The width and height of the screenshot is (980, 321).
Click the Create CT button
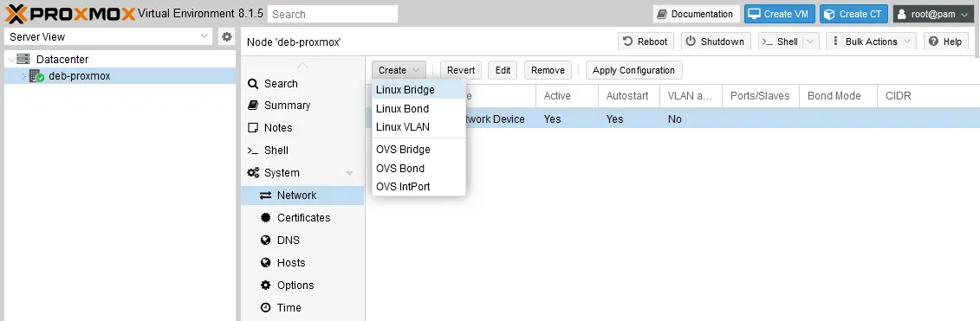[853, 14]
